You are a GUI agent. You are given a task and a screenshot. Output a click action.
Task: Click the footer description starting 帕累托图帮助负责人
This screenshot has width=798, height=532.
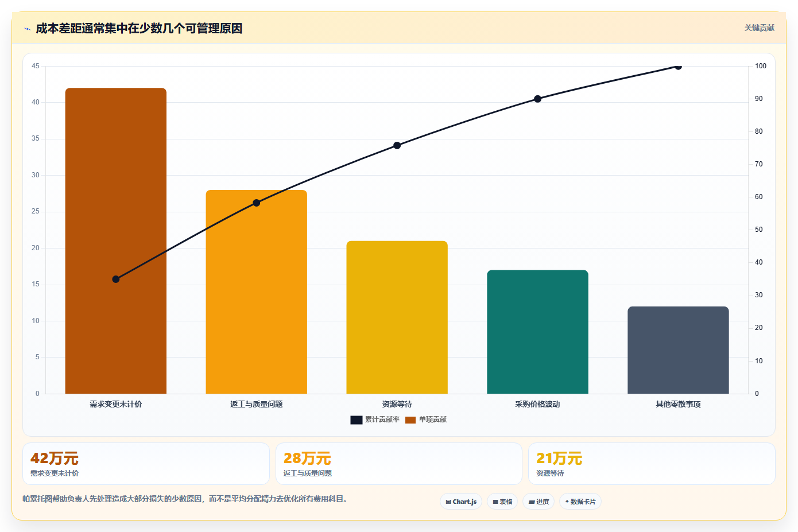coord(186,499)
